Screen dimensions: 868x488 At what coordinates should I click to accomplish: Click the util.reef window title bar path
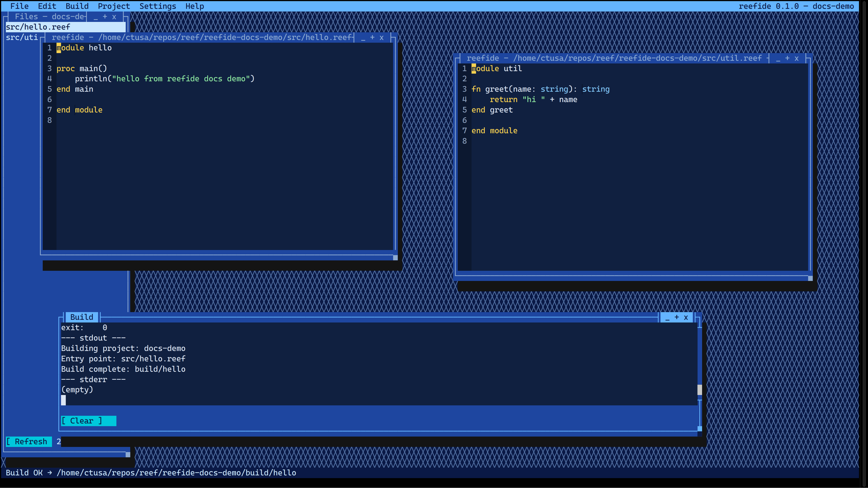coord(614,58)
